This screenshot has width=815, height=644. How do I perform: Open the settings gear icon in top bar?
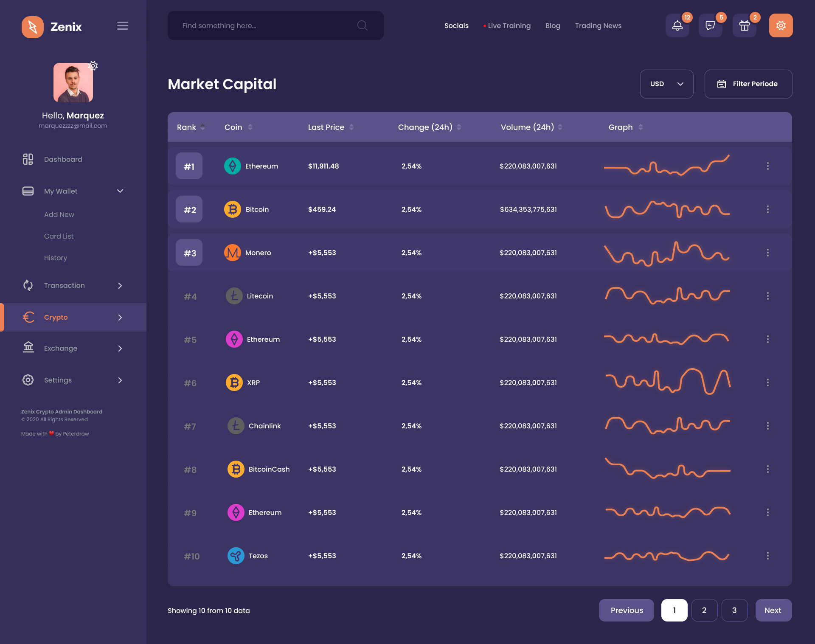[781, 25]
